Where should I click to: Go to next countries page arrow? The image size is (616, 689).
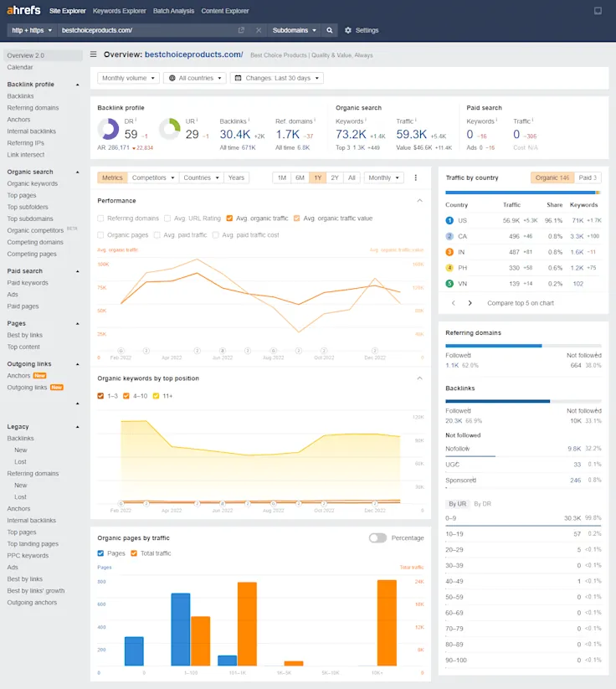coord(470,303)
